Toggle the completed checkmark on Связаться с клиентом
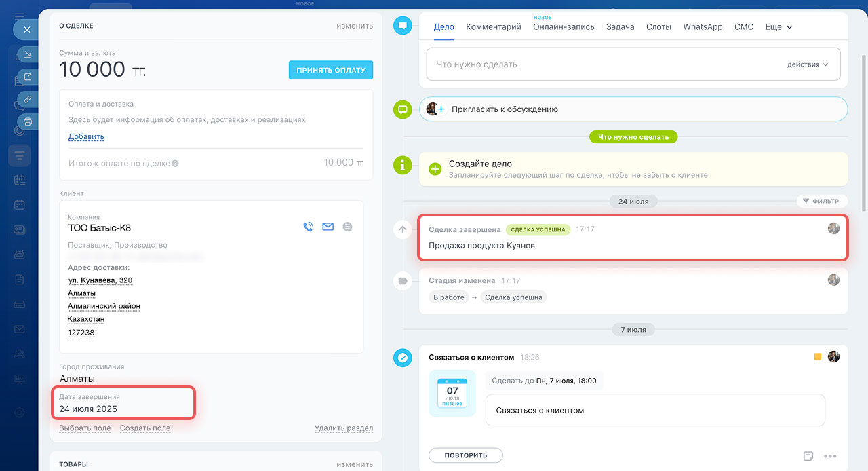Image resolution: width=868 pixels, height=471 pixels. click(403, 358)
